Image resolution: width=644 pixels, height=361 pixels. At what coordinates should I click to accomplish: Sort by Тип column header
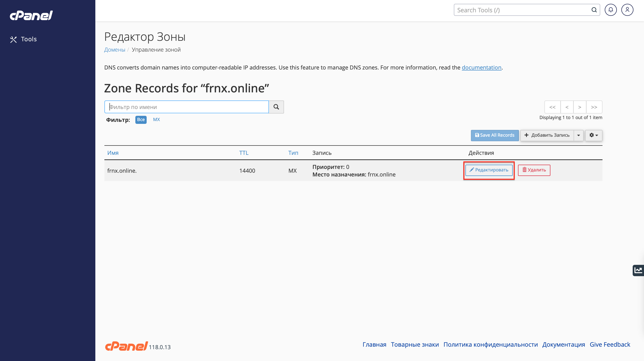[293, 153]
